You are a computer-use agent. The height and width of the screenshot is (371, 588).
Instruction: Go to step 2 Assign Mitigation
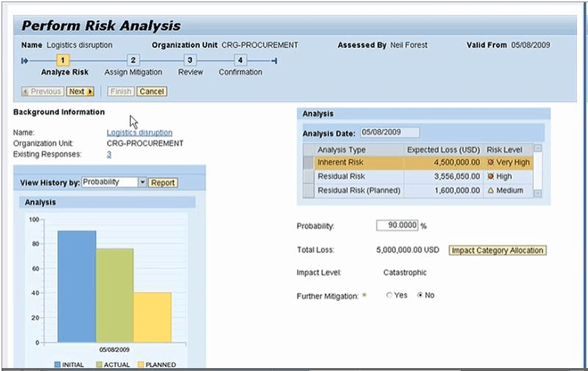coord(133,61)
